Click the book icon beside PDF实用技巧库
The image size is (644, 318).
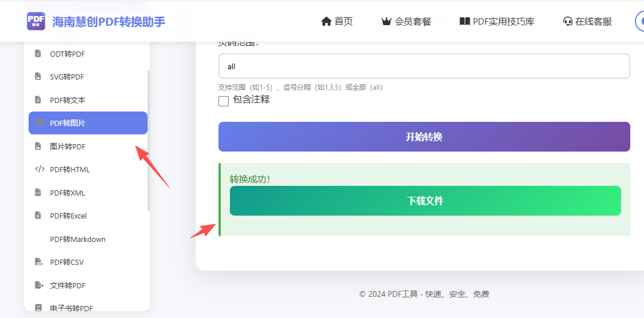(464, 21)
